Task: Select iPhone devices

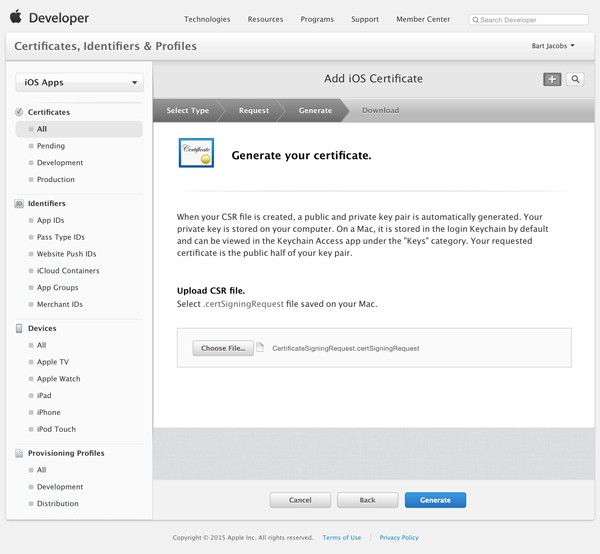Action: tap(49, 412)
